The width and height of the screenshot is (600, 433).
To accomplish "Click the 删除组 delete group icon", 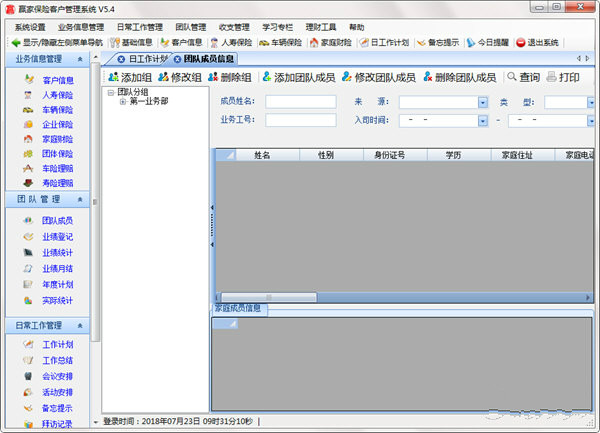I will click(213, 77).
